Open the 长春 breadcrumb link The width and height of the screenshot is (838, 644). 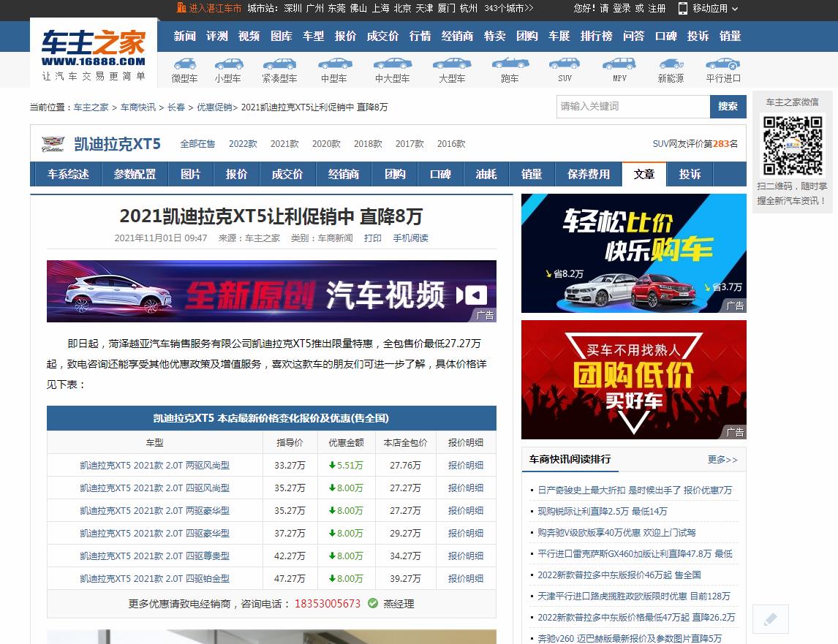pyautogui.click(x=175, y=107)
